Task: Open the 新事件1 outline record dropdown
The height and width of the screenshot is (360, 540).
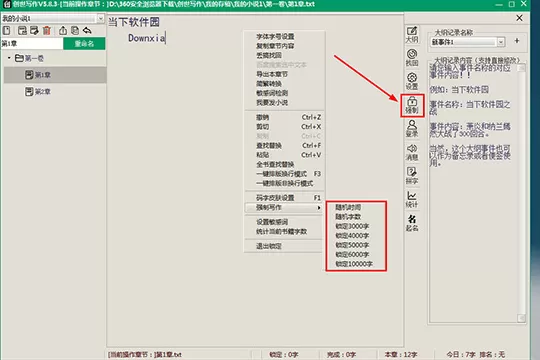Action: (501, 42)
